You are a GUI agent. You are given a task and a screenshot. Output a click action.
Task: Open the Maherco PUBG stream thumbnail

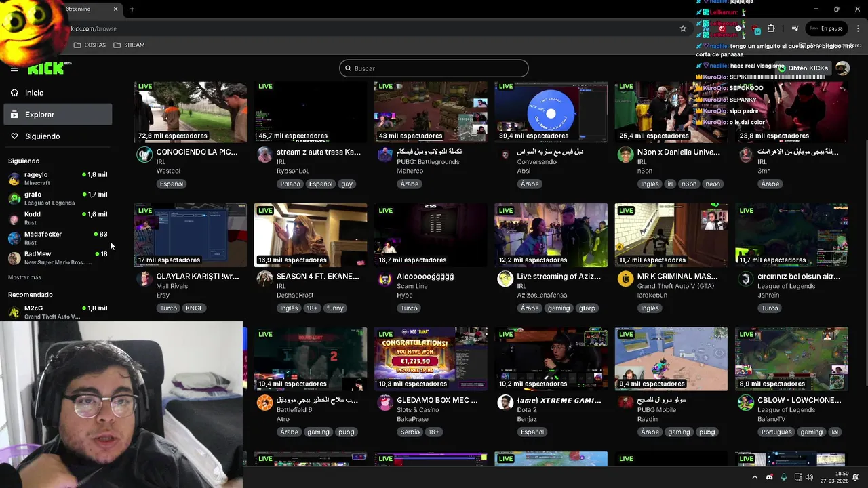(x=431, y=112)
